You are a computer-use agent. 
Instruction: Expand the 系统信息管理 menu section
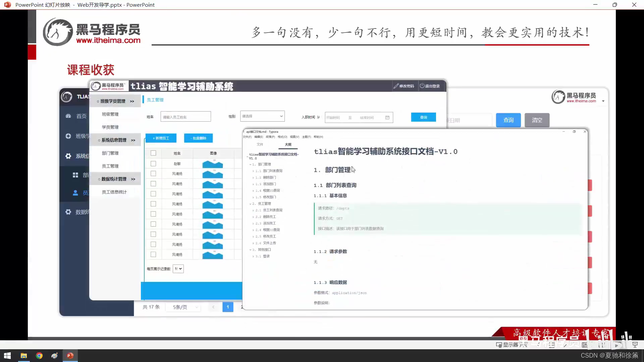click(x=115, y=140)
